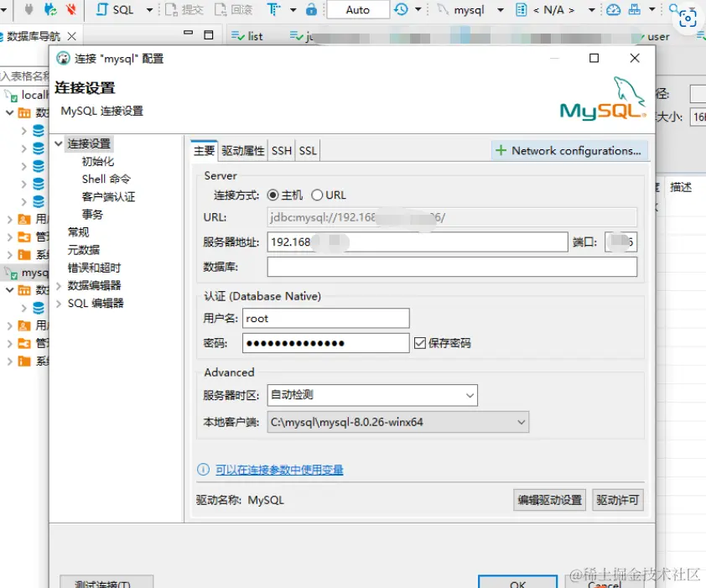
Task: Click the 驱动许可 button
Action: pyautogui.click(x=618, y=500)
